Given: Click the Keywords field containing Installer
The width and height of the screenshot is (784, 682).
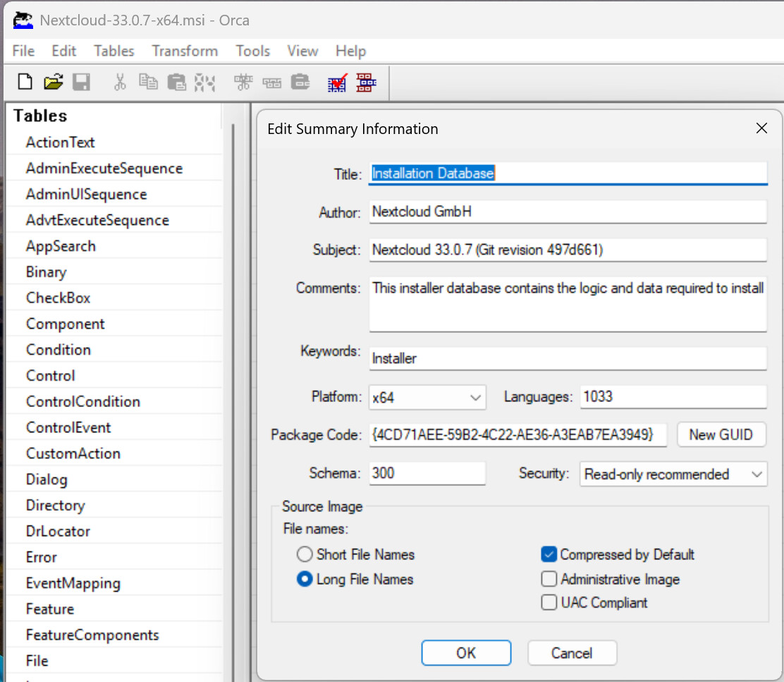Looking at the screenshot, I should pos(568,358).
